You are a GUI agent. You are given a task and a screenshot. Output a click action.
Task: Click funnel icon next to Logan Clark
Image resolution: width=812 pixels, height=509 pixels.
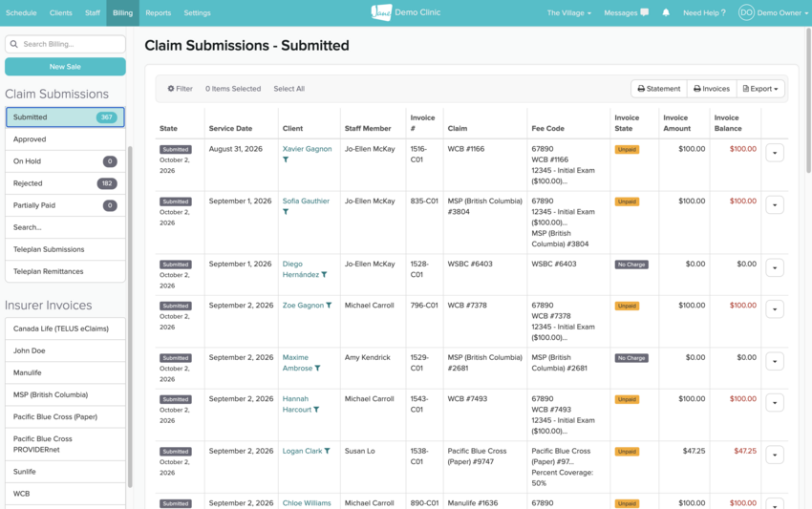(328, 451)
